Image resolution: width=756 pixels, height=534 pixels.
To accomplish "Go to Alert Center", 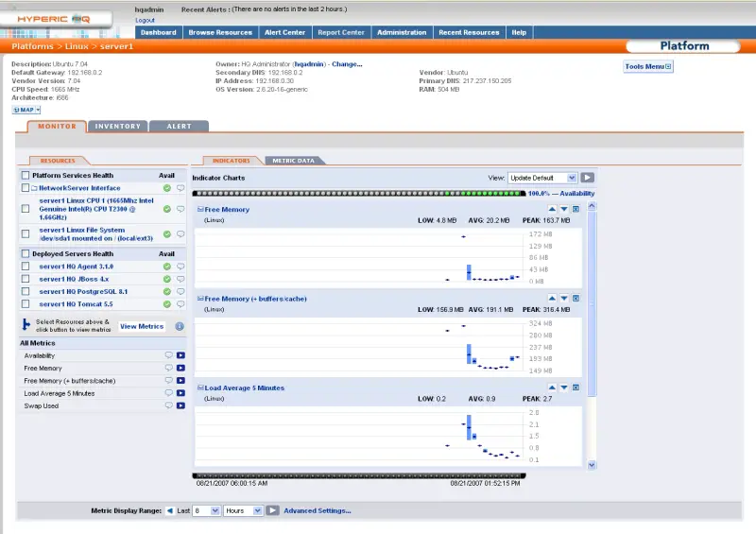I will pyautogui.click(x=285, y=32).
